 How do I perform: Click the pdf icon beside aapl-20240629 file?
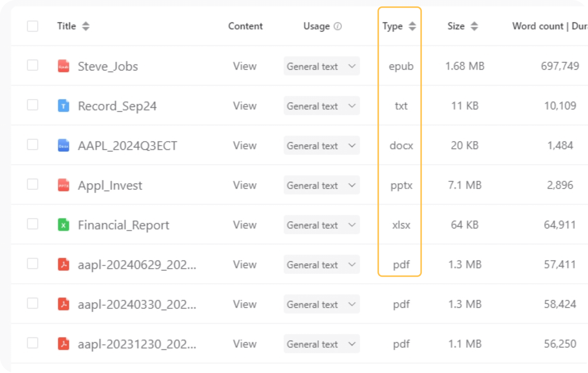63,264
